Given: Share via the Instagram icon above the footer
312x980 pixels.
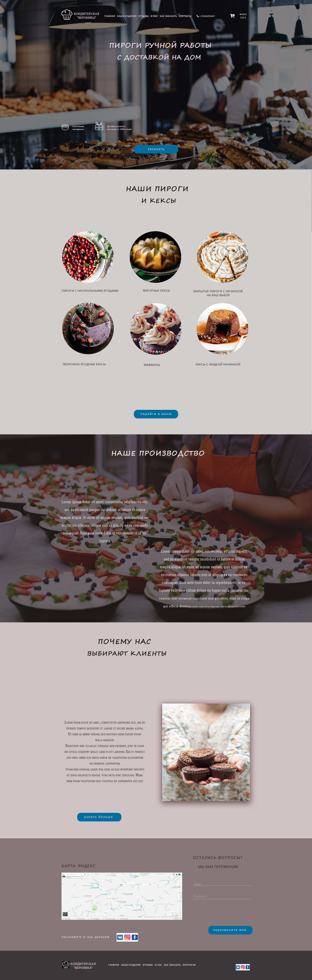Looking at the screenshot, I should click(x=127, y=937).
